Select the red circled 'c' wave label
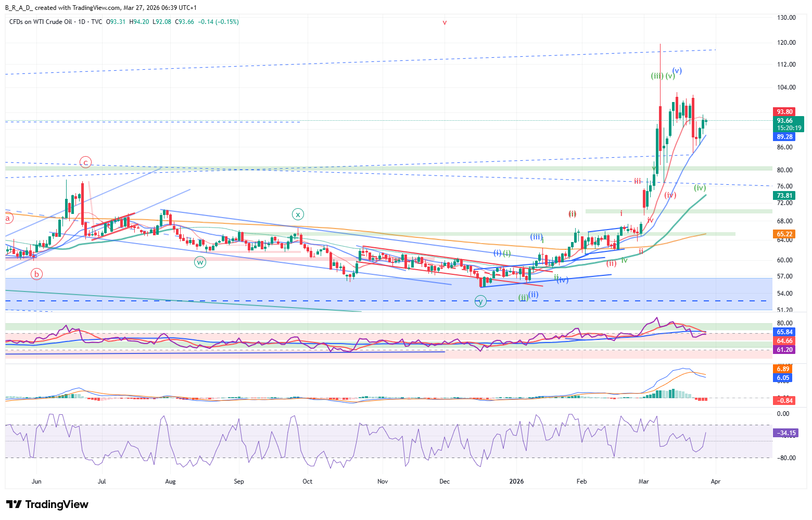Viewport: 812px width, 520px height. pos(85,162)
